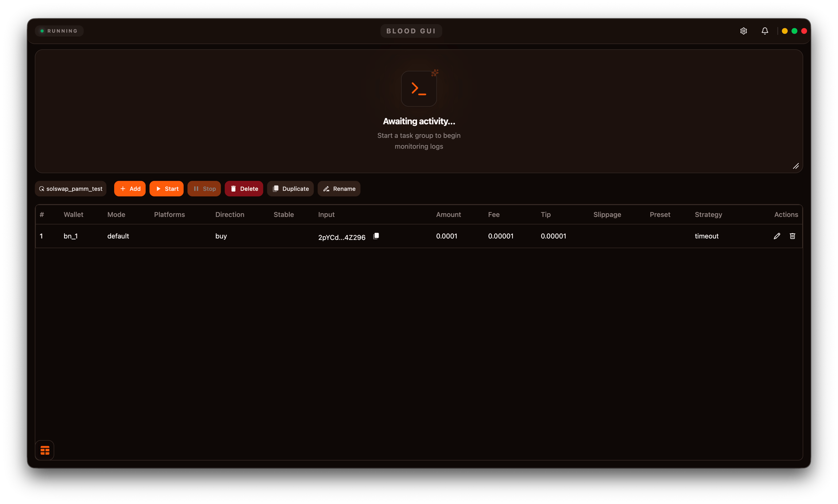Click the Awaiting activity heading
This screenshot has height=504, width=838.
[419, 121]
